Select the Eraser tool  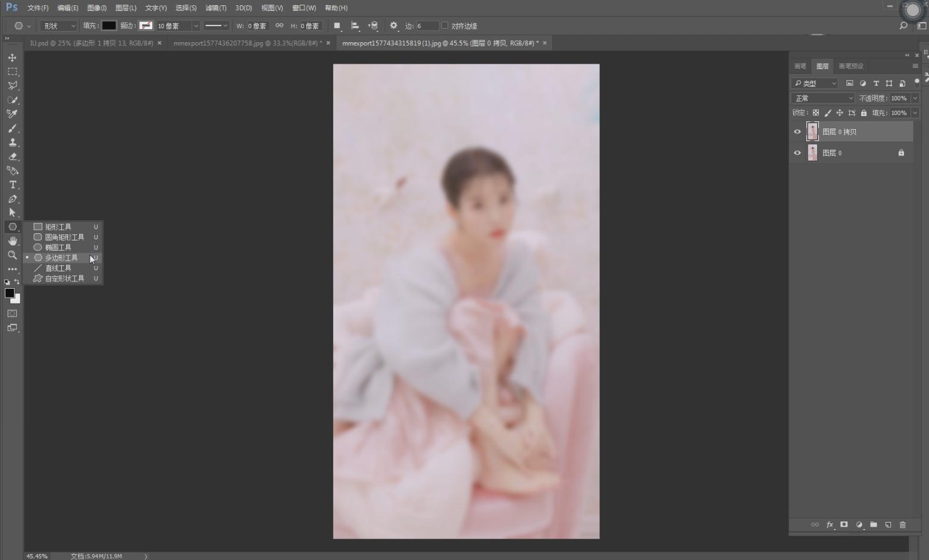coord(12,157)
